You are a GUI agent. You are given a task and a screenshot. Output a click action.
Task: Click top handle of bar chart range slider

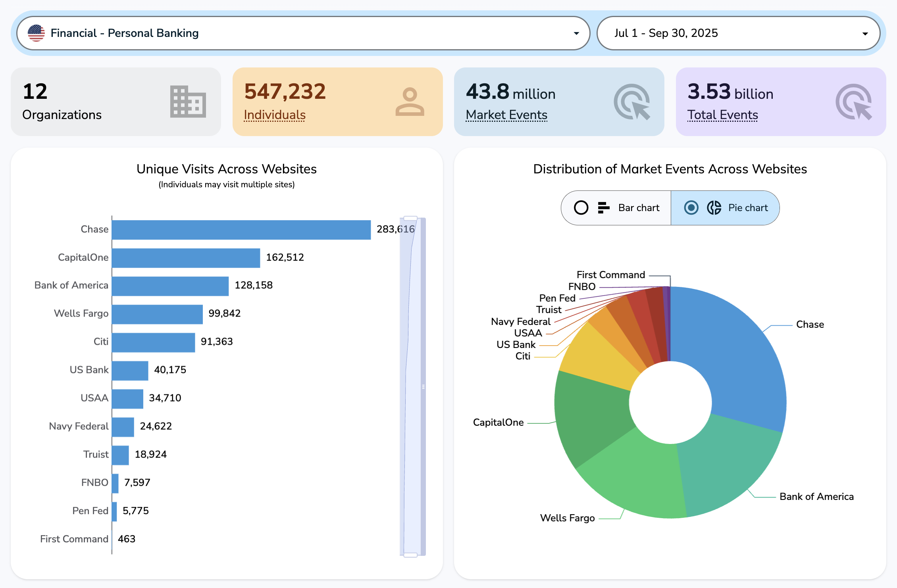pyautogui.click(x=410, y=218)
